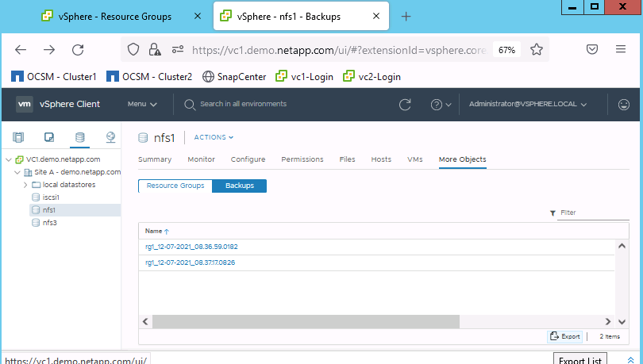
Task: Open the VMs and Templates inventory icon
Action: click(x=48, y=137)
